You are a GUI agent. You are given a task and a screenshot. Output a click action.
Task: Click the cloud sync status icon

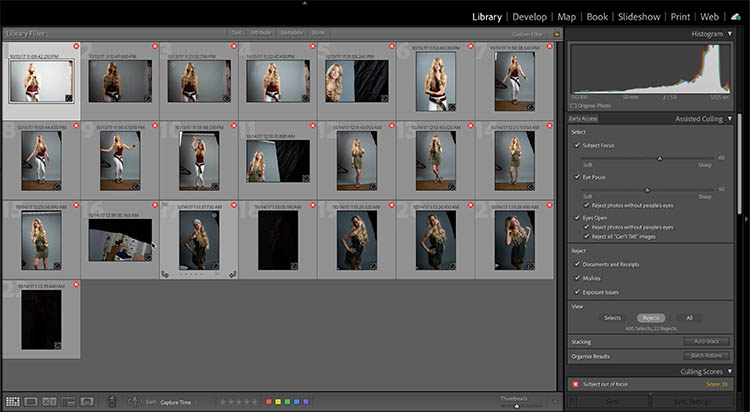[x=736, y=16]
